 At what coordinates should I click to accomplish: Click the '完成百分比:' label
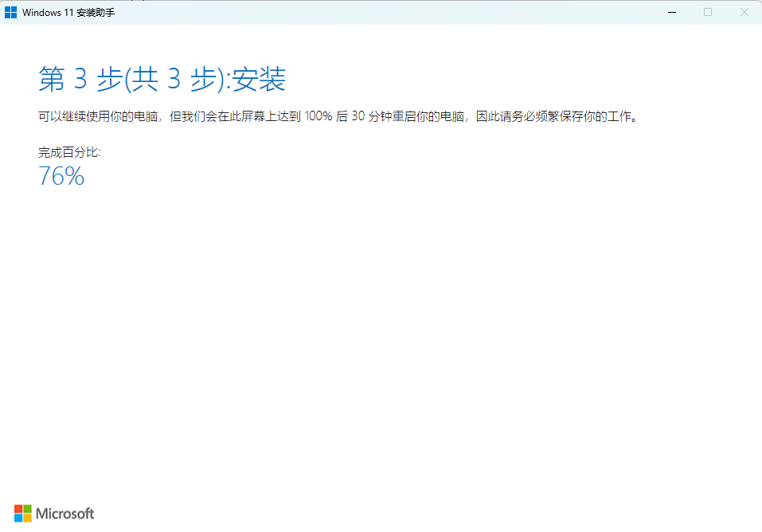tap(69, 152)
